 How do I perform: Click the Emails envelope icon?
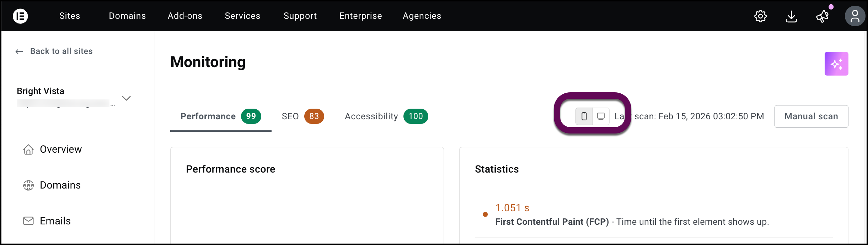(28, 221)
